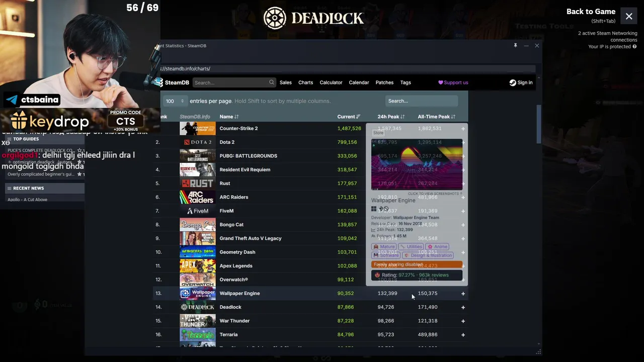Open the Calculator page
This screenshot has height=362, width=644.
[x=331, y=82]
